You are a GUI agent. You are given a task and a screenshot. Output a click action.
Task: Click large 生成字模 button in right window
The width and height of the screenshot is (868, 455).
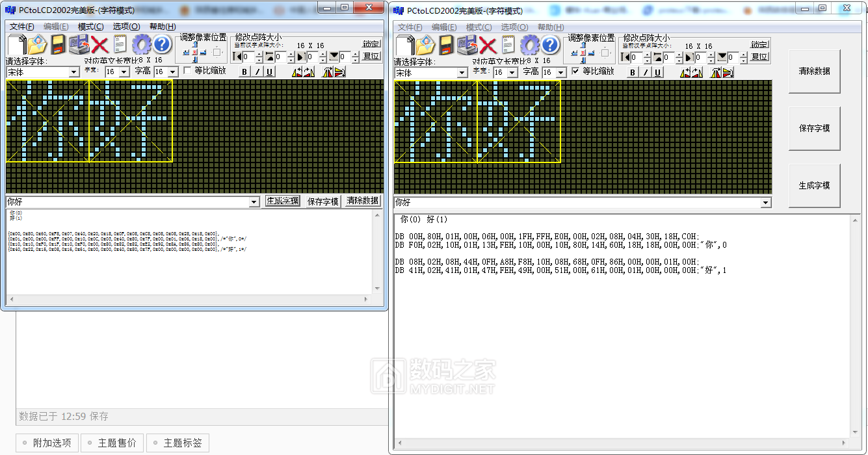[815, 186]
